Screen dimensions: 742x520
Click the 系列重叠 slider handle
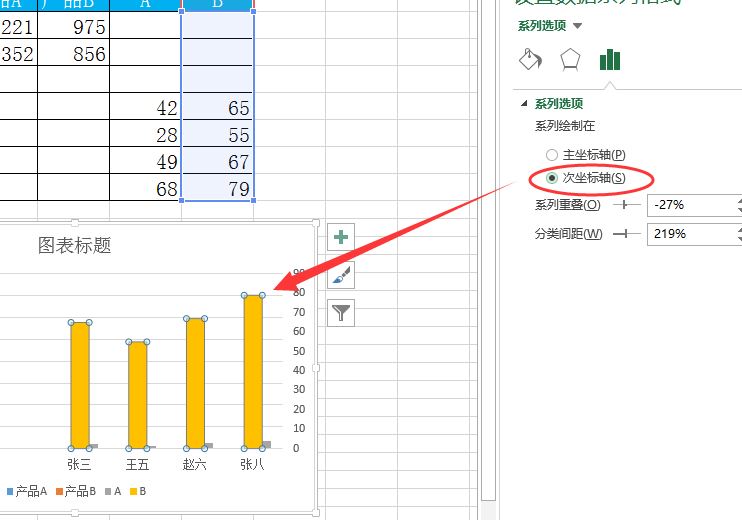(626, 205)
